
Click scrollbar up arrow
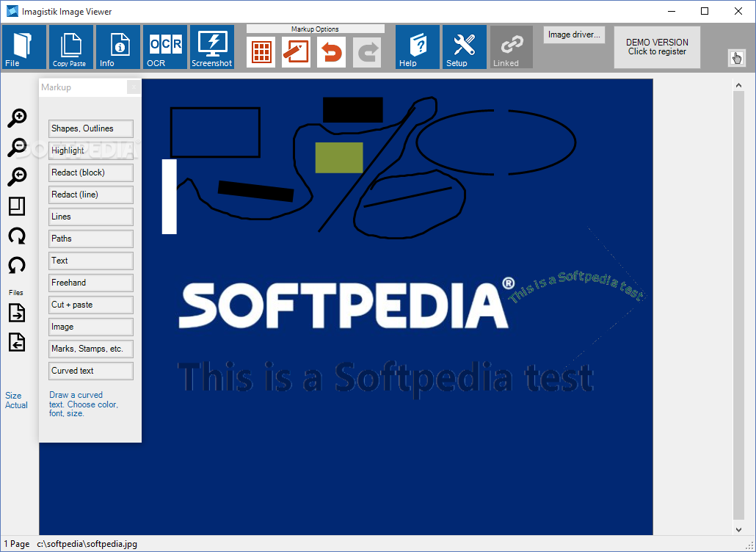[x=738, y=85]
